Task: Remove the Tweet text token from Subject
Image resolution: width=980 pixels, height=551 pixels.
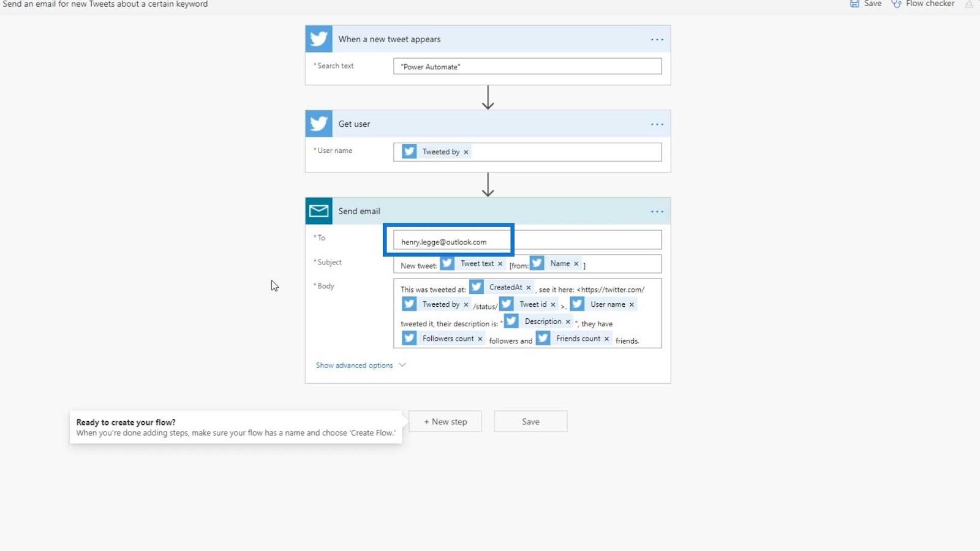Action: click(x=500, y=264)
